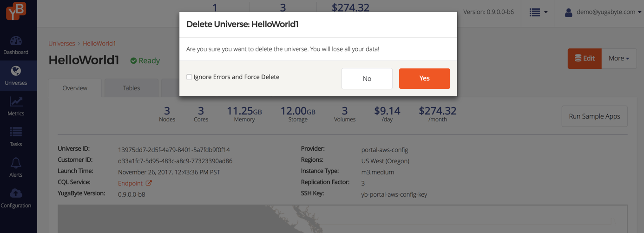Click the $274.32 /month cost figure

437,114
